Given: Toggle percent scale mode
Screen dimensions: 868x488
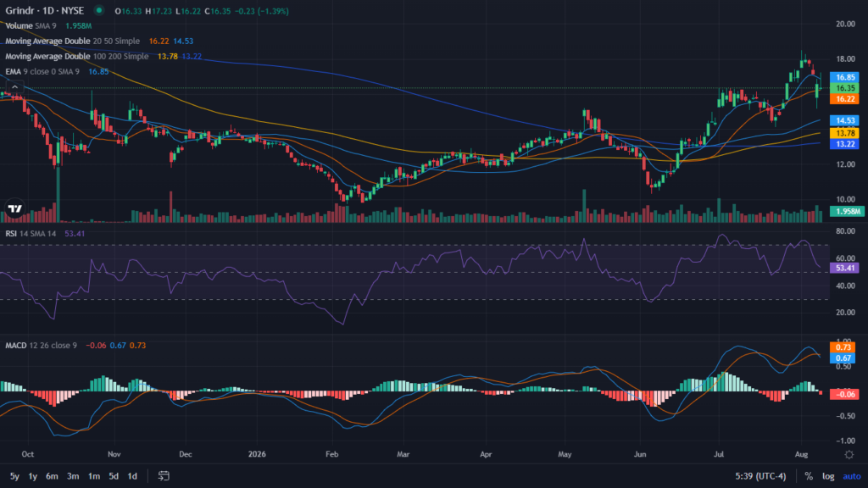Looking at the screenshot, I should tap(809, 476).
